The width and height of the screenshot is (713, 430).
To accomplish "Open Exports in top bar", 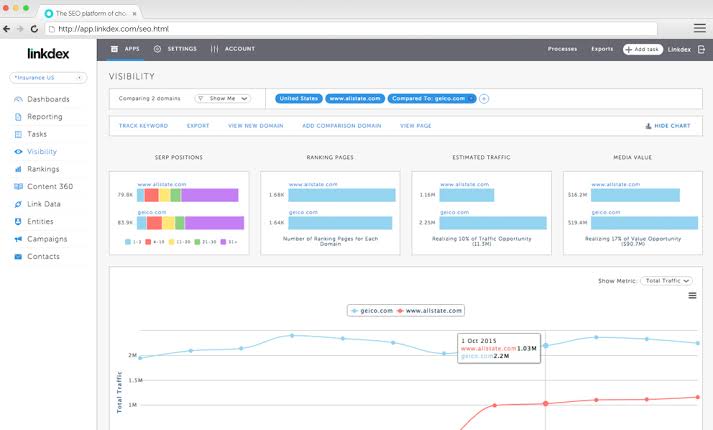I will click(x=602, y=49).
